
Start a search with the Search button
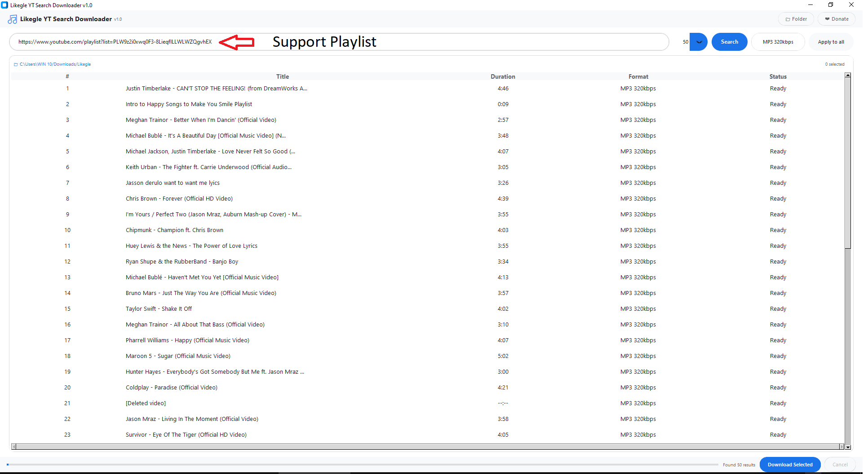coord(729,42)
